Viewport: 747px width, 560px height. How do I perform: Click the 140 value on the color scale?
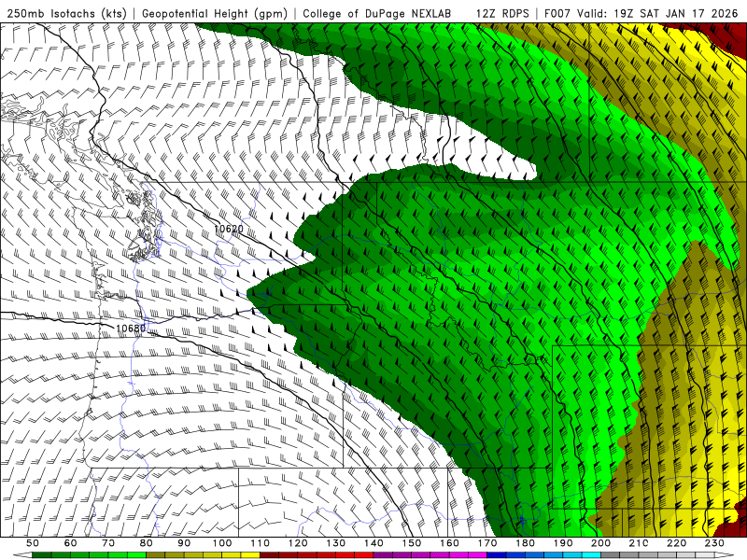pos(374,543)
